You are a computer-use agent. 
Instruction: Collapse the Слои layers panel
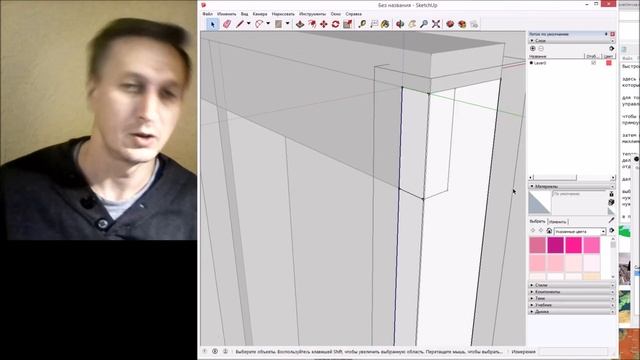click(x=571, y=41)
